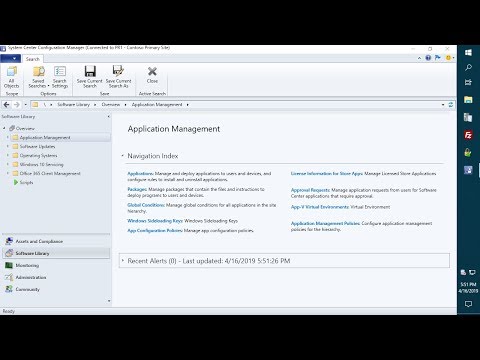The image size is (480, 360).
Task: Click the All Objects scope icon
Action: click(12, 77)
